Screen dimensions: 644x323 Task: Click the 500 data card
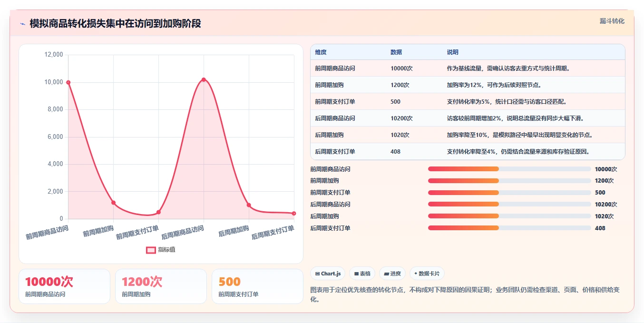point(257,286)
